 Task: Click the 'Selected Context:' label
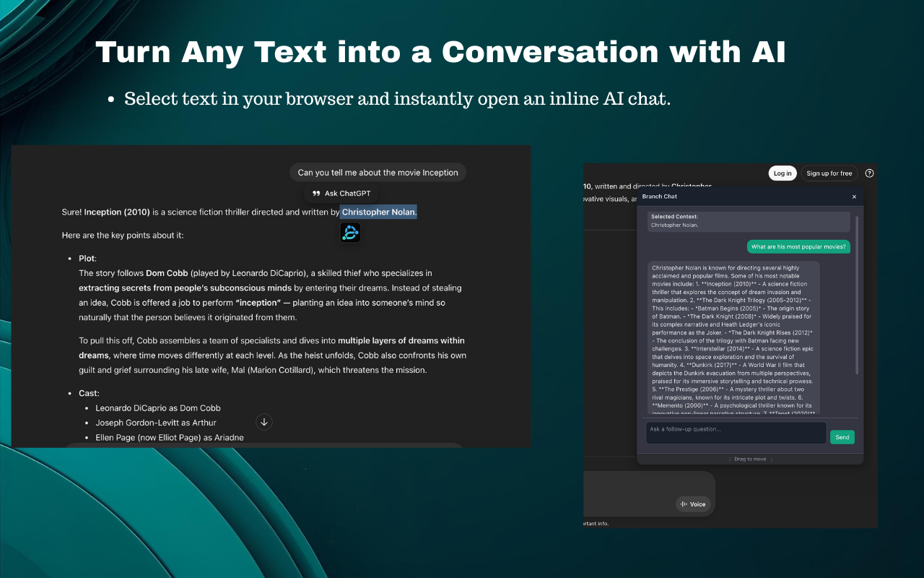tap(674, 217)
